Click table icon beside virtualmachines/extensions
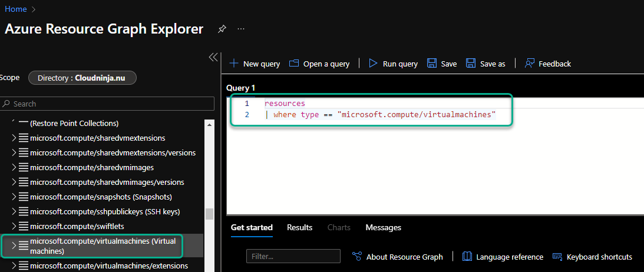 point(24,266)
